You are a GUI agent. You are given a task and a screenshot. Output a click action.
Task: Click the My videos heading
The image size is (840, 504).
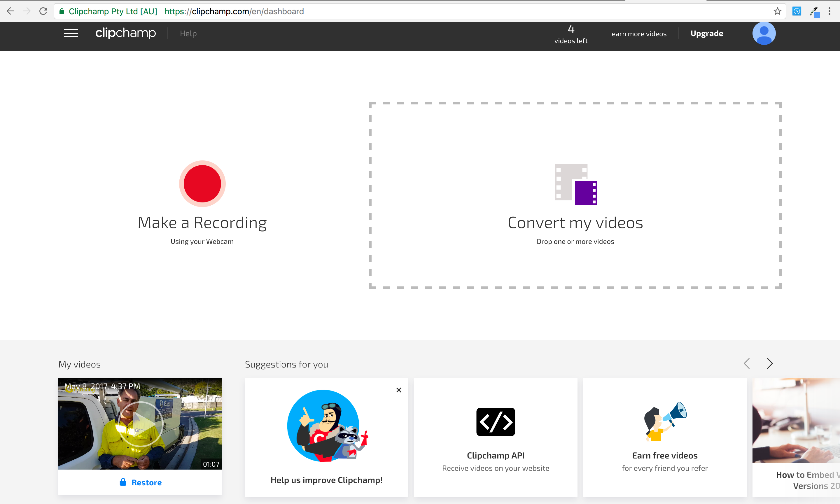tap(79, 364)
